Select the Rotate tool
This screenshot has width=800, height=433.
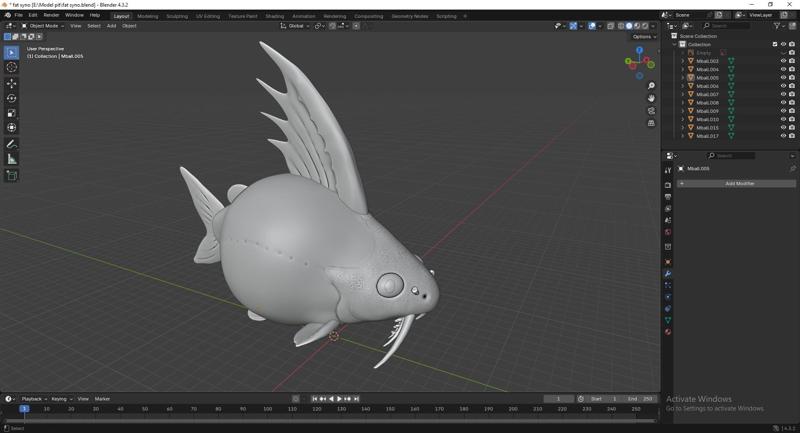point(12,98)
